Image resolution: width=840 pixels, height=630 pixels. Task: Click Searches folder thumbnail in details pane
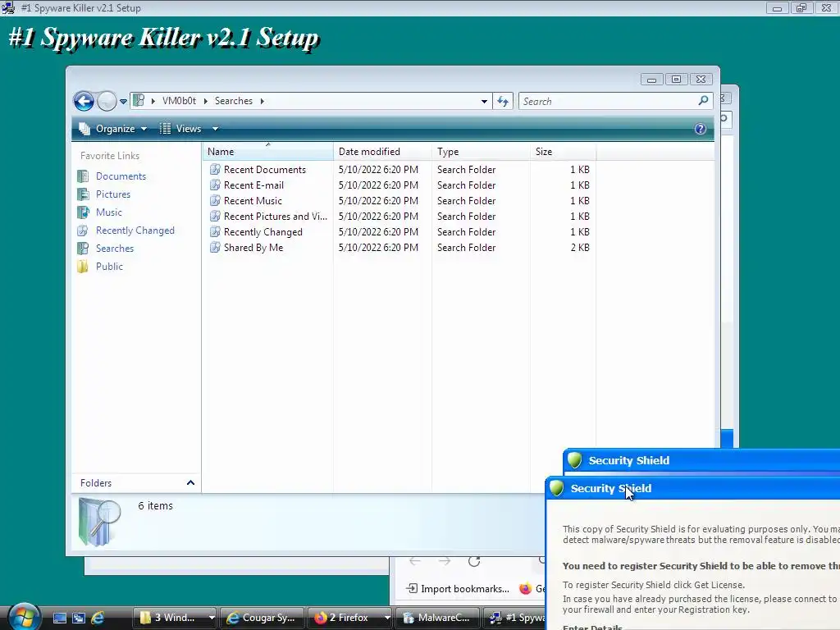[99, 522]
